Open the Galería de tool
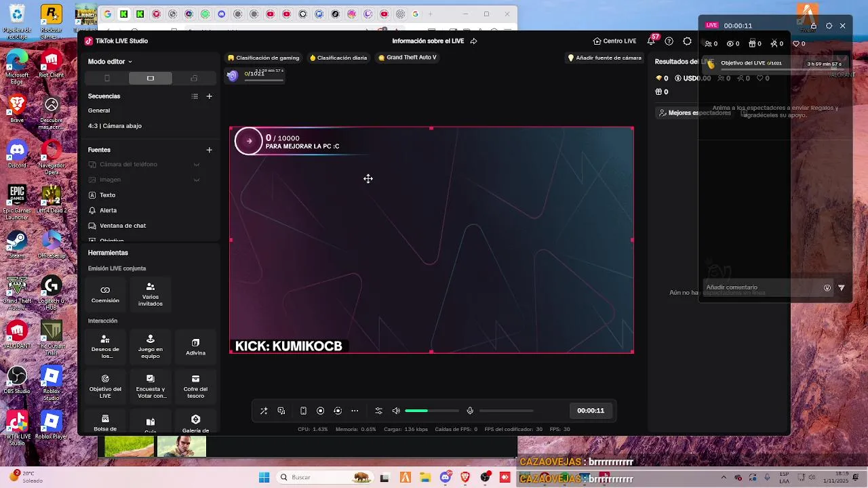The height and width of the screenshot is (488, 868). click(195, 422)
